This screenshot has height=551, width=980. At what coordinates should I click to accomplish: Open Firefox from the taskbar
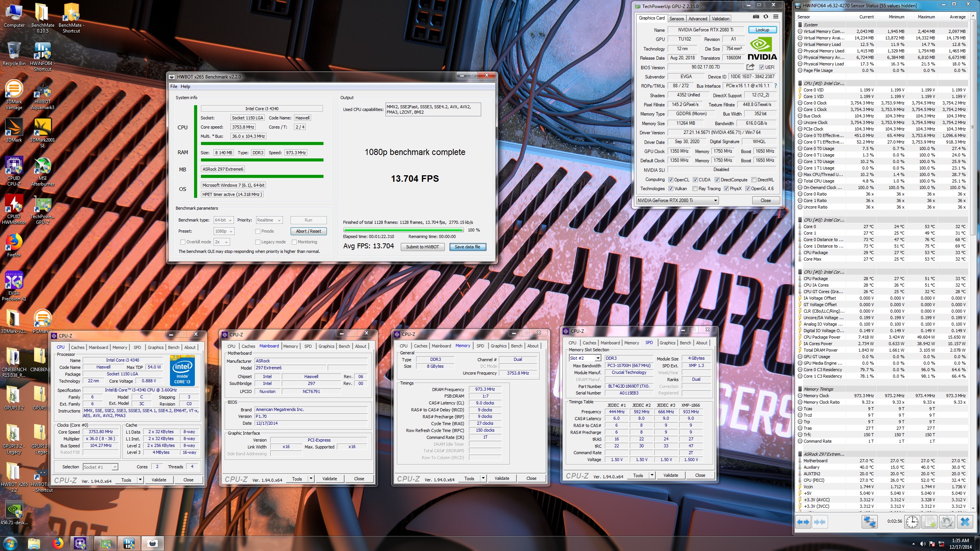(x=57, y=543)
